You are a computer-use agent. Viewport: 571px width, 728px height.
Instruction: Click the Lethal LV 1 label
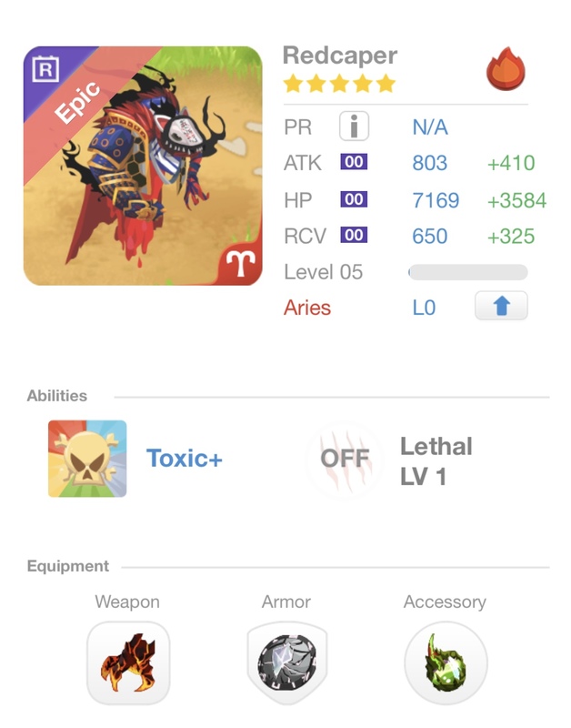(x=436, y=461)
